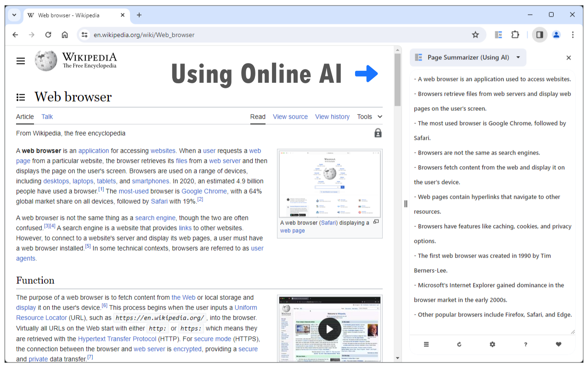Image resolution: width=588 pixels, height=368 pixels.
Task: Close the Web browser - Wikipedia tab
Action: 123,15
